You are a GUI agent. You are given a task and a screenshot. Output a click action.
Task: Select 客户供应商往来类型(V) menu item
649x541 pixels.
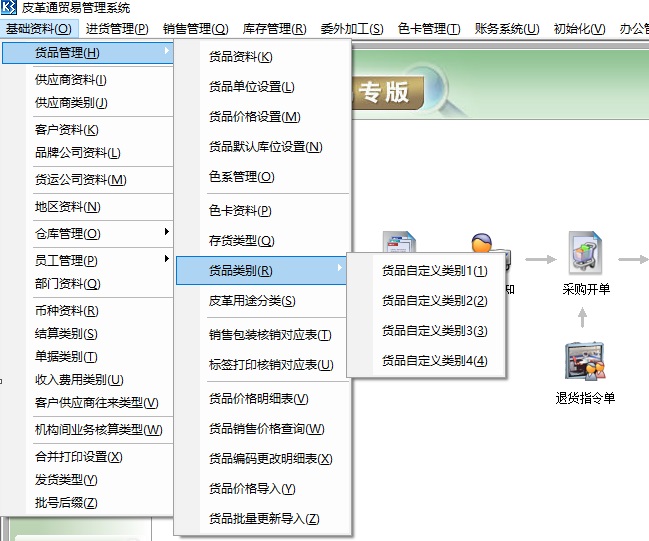[x=99, y=403]
